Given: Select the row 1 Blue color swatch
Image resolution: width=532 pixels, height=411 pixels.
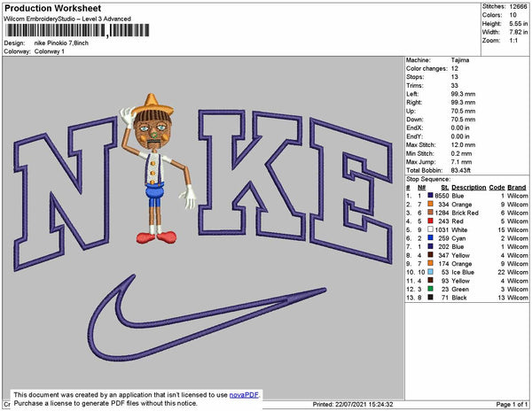Looking at the screenshot, I should 430,196.
